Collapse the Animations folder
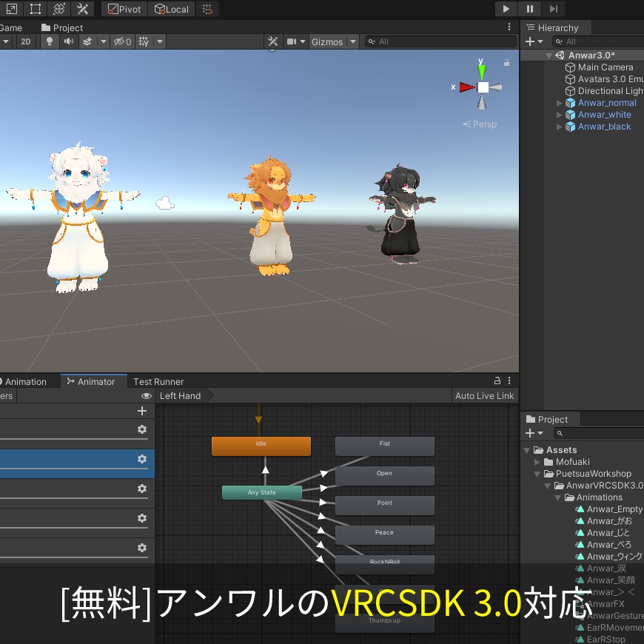 click(558, 497)
